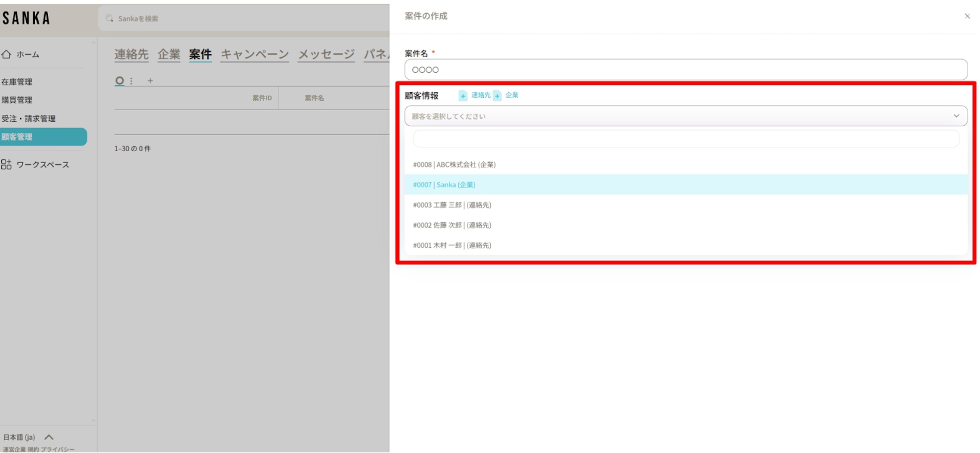The image size is (980, 453).
Task: Pick #0003 工藤 三郎 contact option
Action: coord(452,205)
